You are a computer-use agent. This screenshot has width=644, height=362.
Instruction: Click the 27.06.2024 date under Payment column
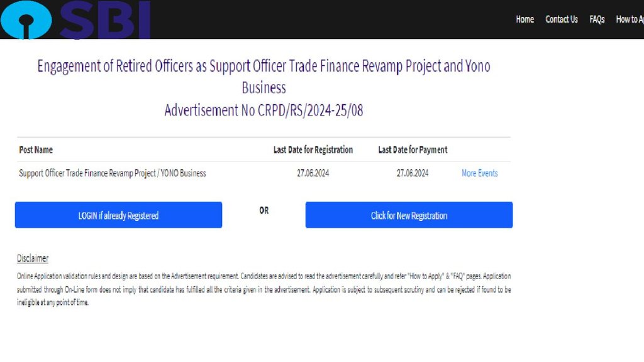tap(413, 173)
